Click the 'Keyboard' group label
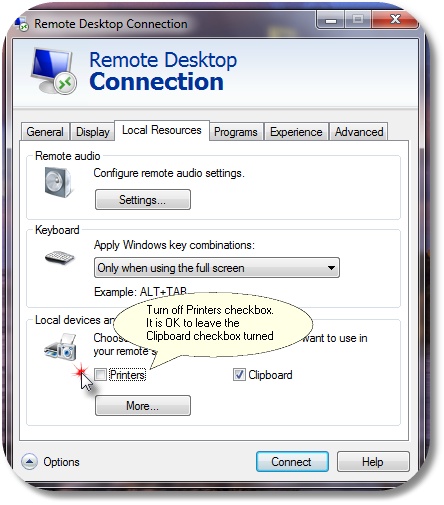The width and height of the screenshot is (444, 505). click(x=57, y=230)
